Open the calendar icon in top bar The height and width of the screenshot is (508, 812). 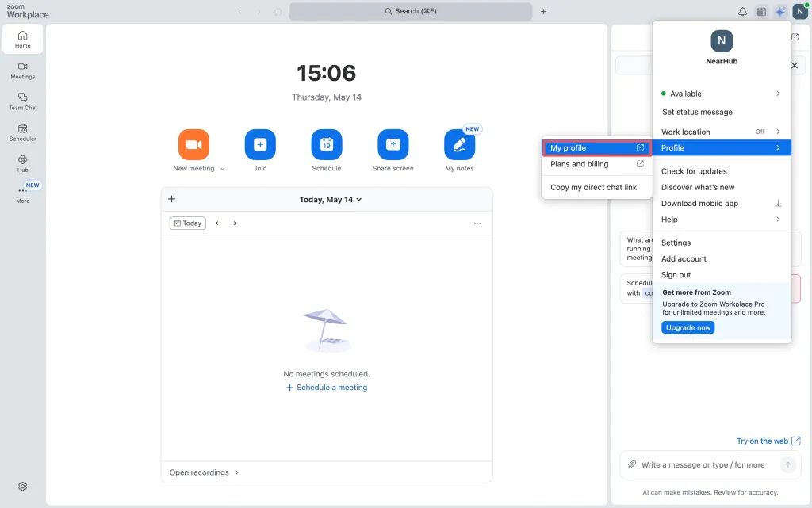tap(761, 11)
